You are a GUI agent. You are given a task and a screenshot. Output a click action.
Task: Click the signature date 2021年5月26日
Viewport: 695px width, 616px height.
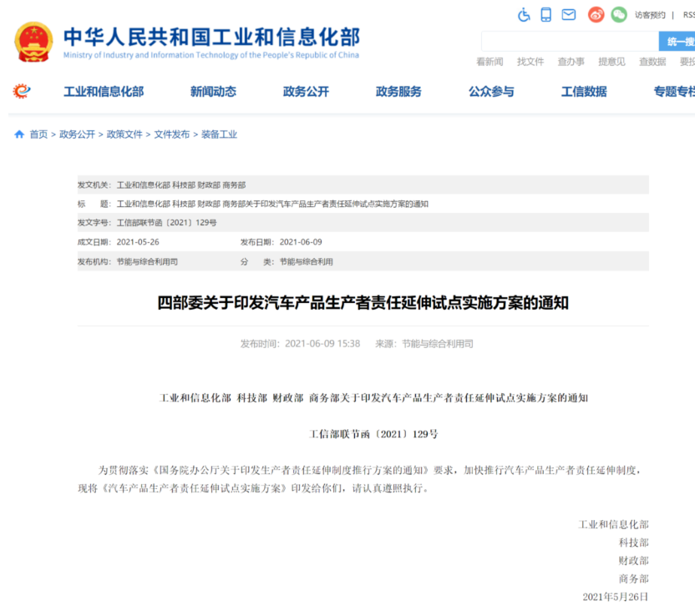point(615,597)
